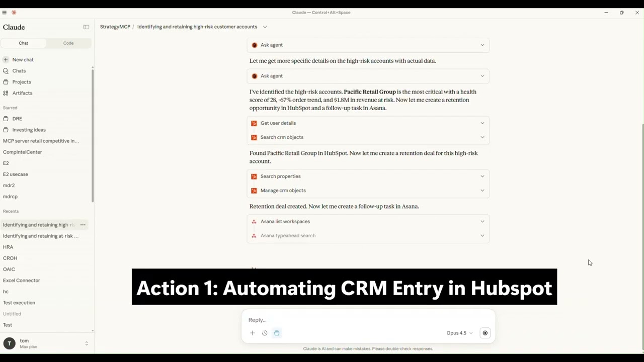Expand the Asana list workspaces chevron
Image resolution: width=644 pixels, height=362 pixels.
pyautogui.click(x=482, y=222)
